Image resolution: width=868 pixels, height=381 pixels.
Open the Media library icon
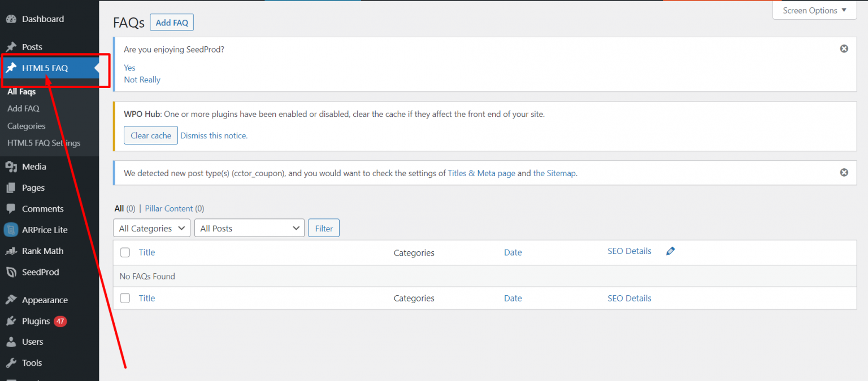pyautogui.click(x=11, y=167)
